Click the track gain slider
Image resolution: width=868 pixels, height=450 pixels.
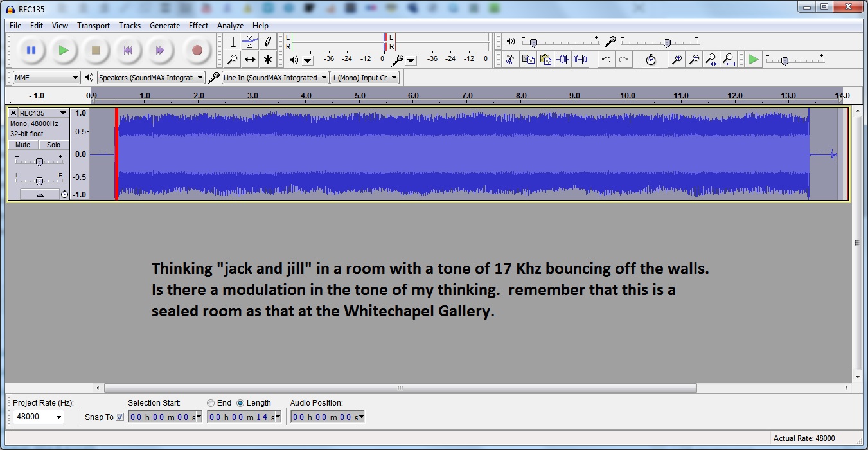[x=39, y=162]
